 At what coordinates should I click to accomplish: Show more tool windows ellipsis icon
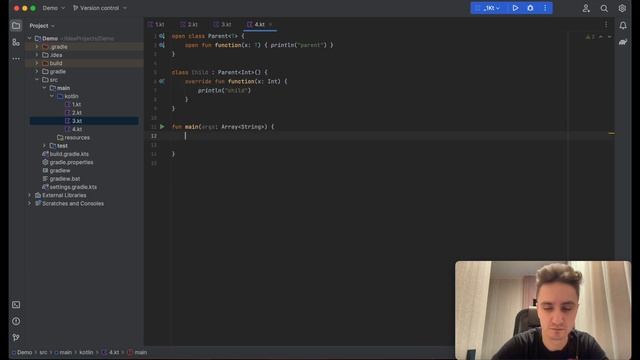coord(16,59)
